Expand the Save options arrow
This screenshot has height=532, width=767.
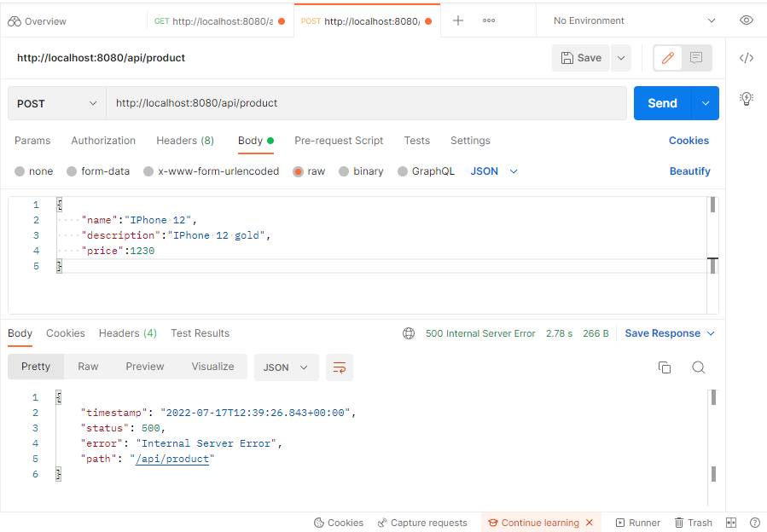point(621,58)
